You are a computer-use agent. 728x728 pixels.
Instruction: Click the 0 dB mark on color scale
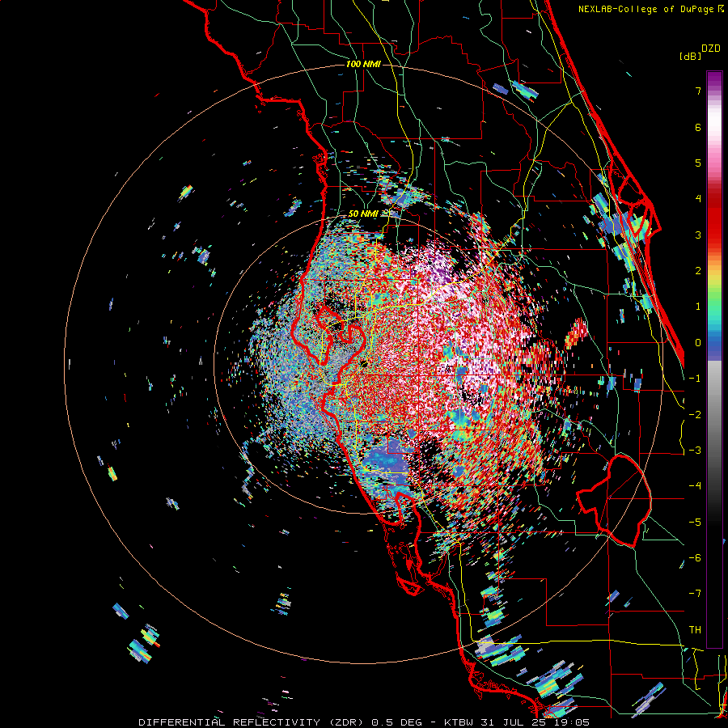(x=698, y=343)
